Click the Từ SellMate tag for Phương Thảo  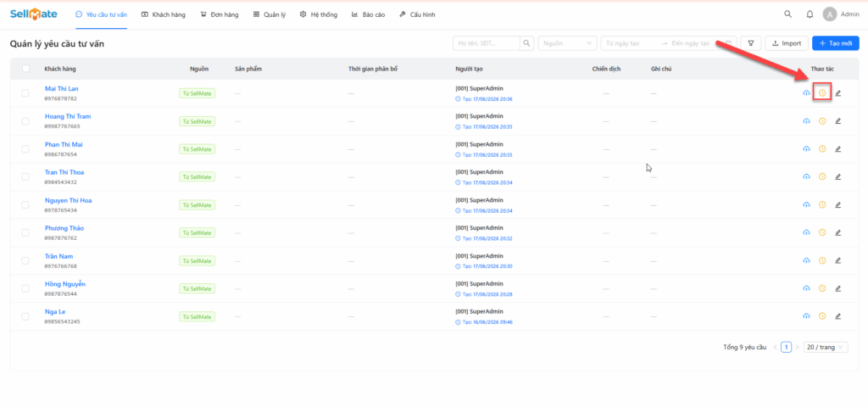click(x=197, y=233)
